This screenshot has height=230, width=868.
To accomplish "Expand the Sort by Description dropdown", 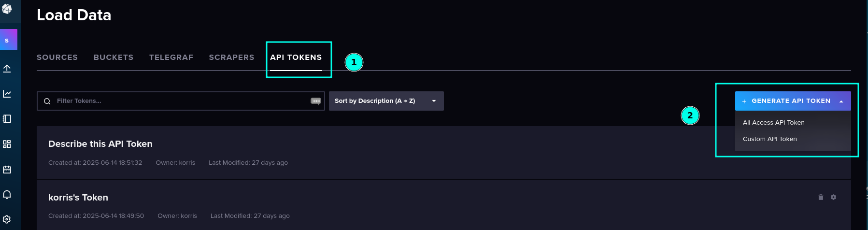I will pos(386,101).
